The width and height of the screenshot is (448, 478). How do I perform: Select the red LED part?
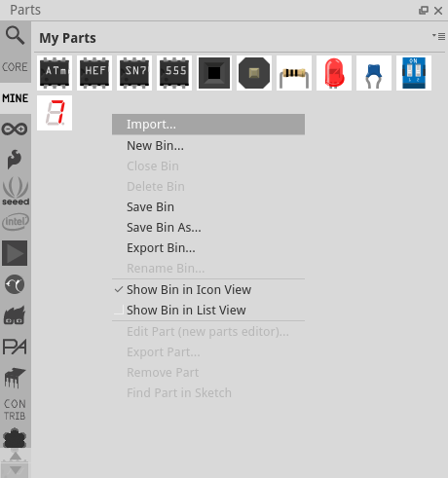334,73
